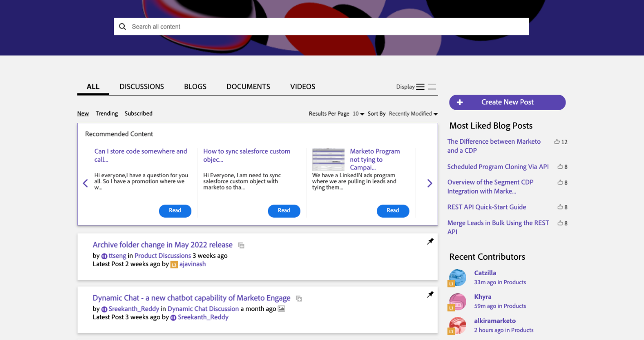Go to previous Recommended Content slide

(x=85, y=183)
